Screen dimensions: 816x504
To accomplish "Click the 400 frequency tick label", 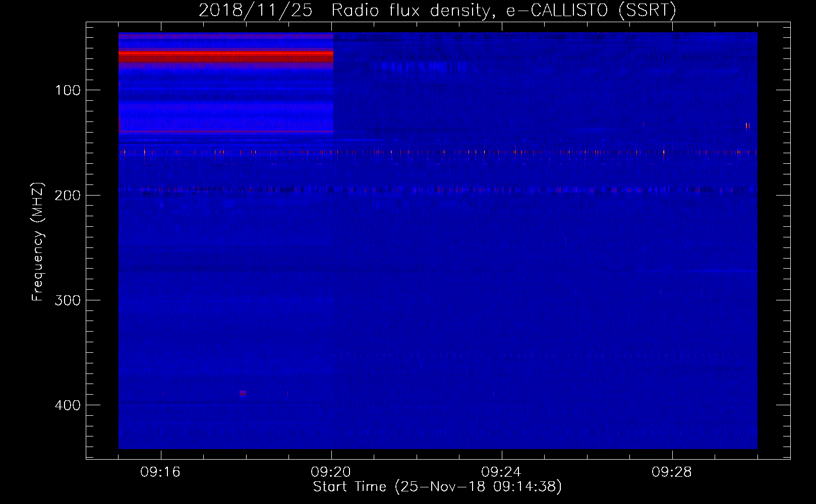I will pos(68,405).
